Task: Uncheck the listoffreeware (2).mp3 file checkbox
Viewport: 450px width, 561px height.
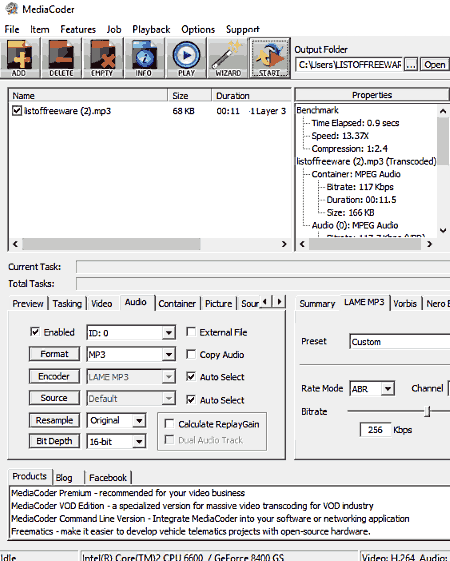Action: pos(17,111)
